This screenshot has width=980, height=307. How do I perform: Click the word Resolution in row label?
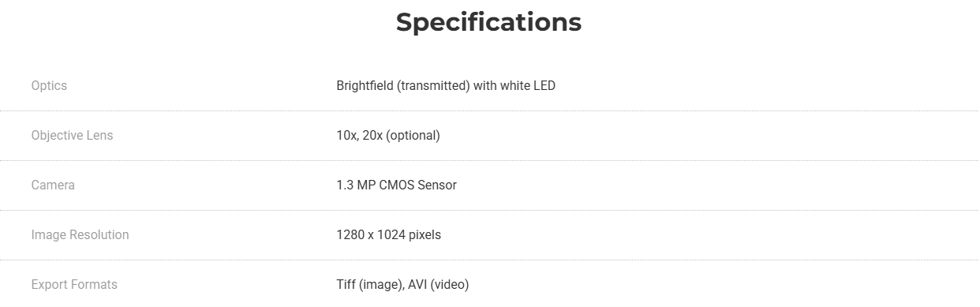coord(99,234)
